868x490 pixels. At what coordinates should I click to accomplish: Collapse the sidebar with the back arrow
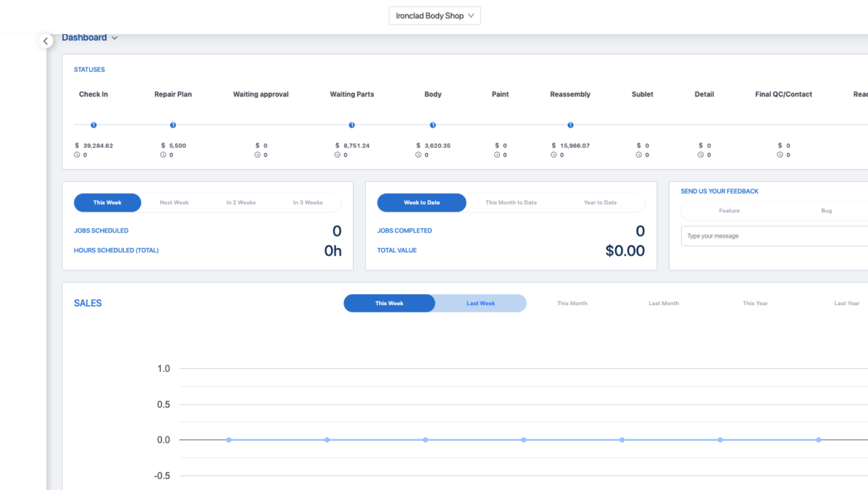coord(46,41)
